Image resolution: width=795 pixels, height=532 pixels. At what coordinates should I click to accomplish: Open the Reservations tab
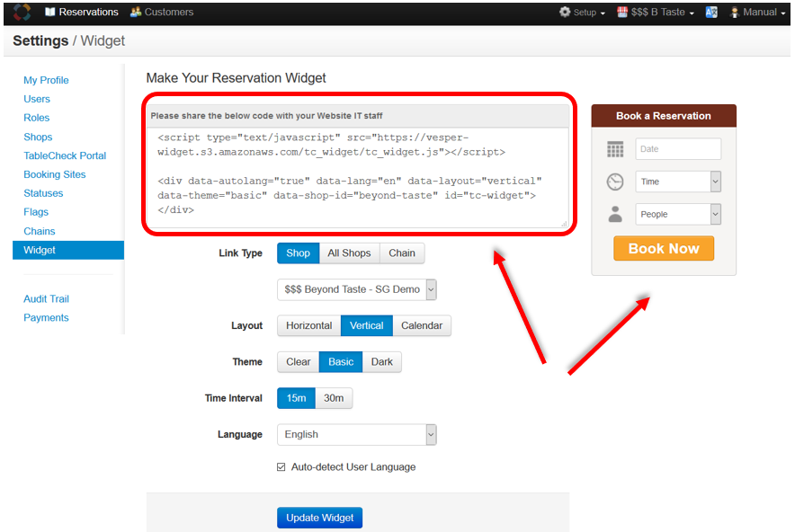pyautogui.click(x=82, y=12)
